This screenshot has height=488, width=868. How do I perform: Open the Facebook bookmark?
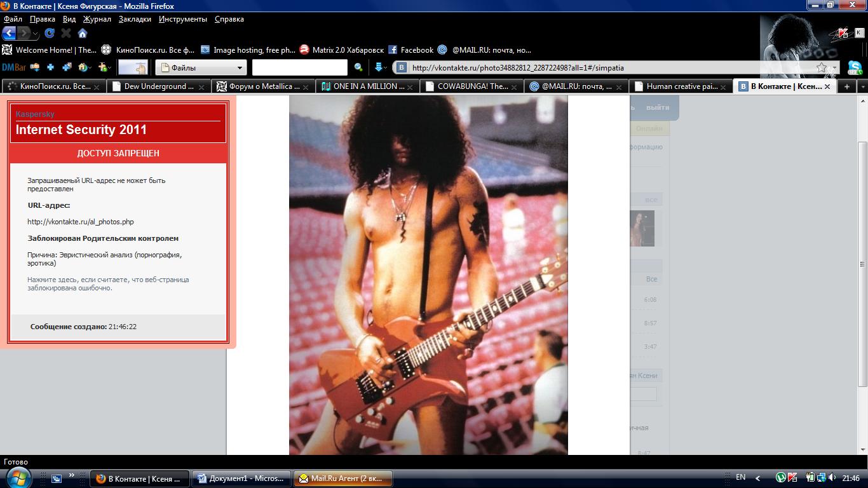pos(410,50)
